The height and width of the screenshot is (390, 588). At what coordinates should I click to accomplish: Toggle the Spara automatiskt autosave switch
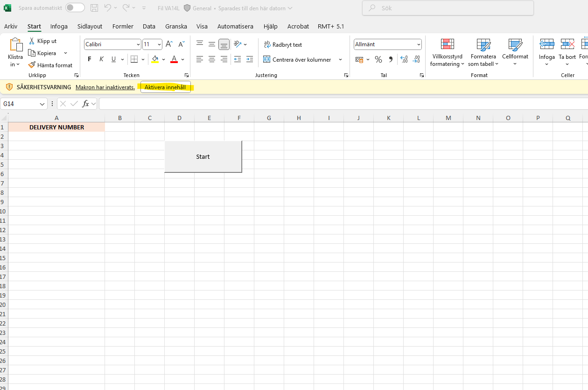tap(75, 8)
